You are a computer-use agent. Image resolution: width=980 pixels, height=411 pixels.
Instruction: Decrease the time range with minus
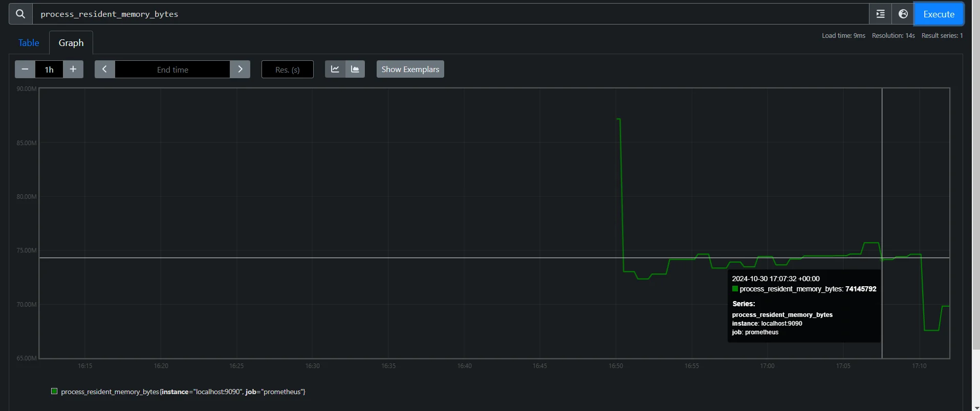(25, 69)
